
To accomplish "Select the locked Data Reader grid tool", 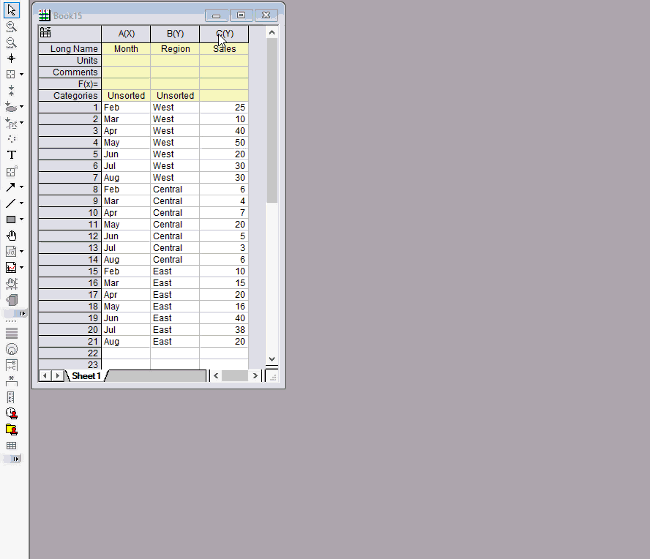I will pos(11,171).
